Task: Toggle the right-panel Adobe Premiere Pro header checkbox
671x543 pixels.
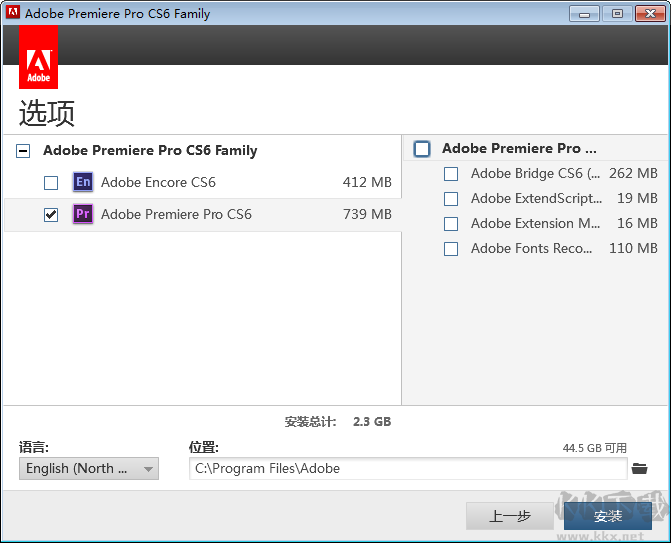Action: click(x=422, y=149)
